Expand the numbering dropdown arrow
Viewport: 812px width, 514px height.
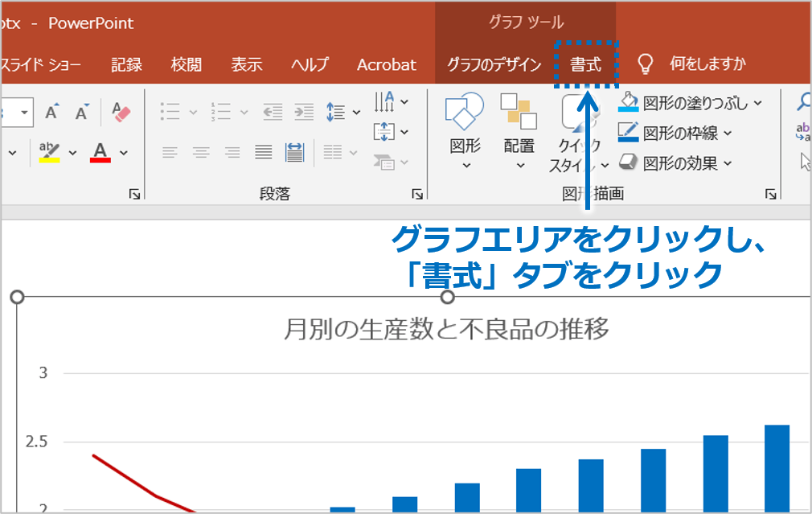(244, 112)
